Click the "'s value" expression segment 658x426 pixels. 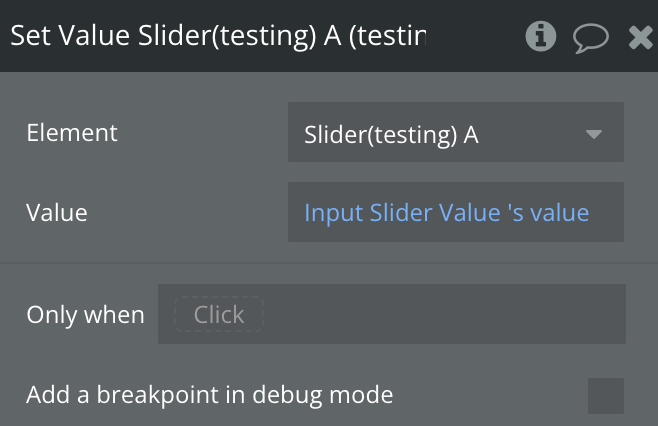(549, 213)
